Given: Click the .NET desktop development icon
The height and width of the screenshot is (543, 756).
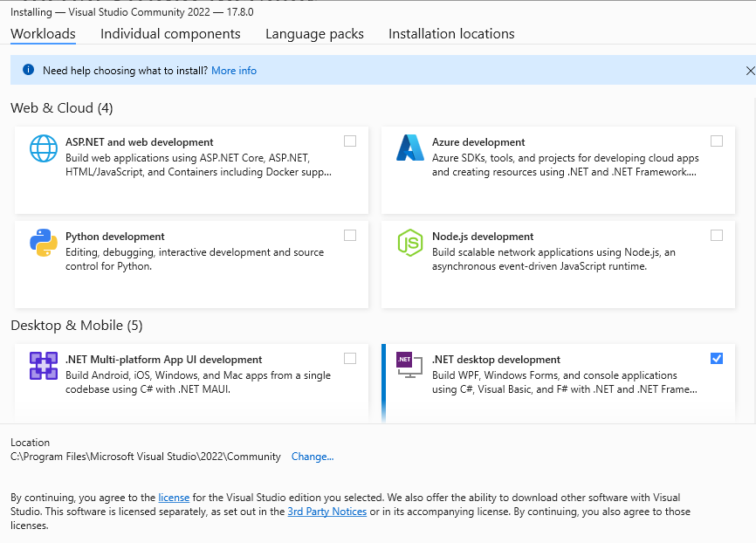Looking at the screenshot, I should [x=409, y=365].
